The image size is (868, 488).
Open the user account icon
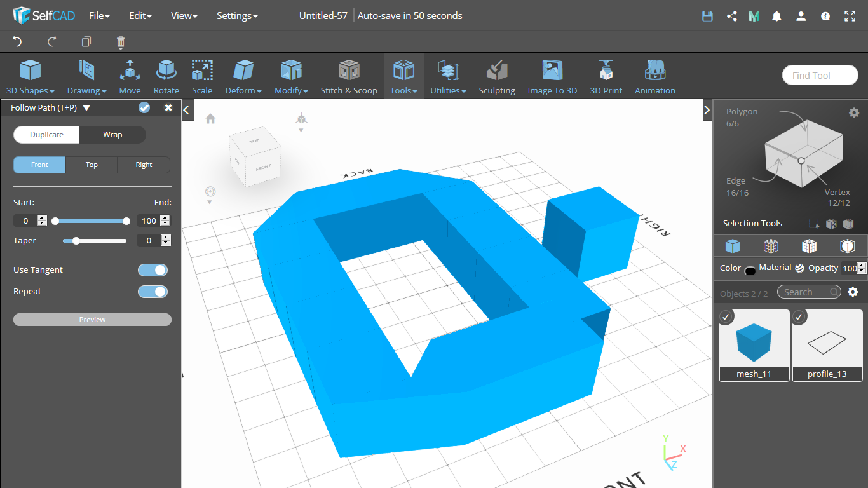pyautogui.click(x=801, y=17)
